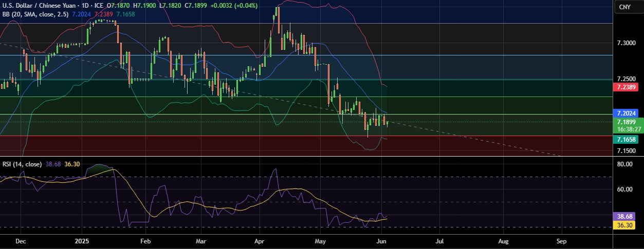Click the 60.00 RSI axis label
This screenshot has height=249, width=644.
[625, 189]
